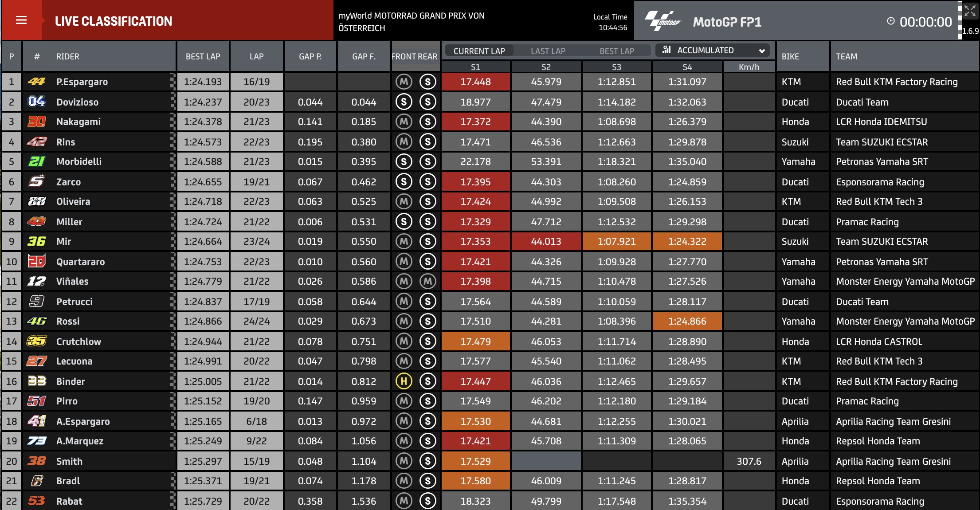
Task: Click LIVE CLASSIFICATION title
Action: pyautogui.click(x=114, y=21)
